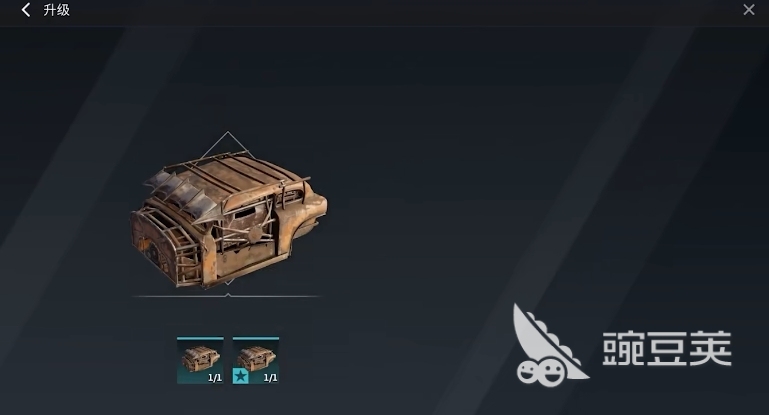This screenshot has height=415, width=769.
Task: Click the 豌豆荚 watermark text
Action: [667, 348]
